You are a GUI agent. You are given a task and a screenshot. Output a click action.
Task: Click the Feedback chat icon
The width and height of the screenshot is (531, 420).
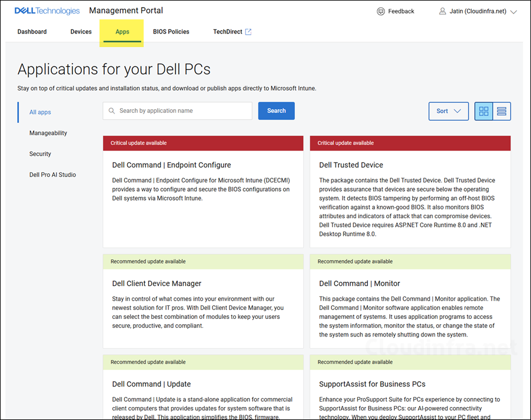pyautogui.click(x=381, y=11)
